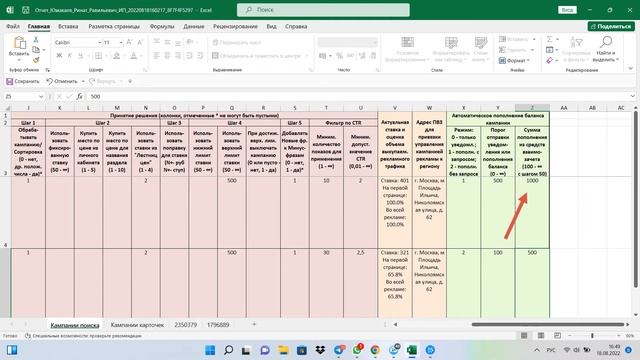Screen dimensions: 640x360
Task: Click the Cut scissors icon
Action: (x=36, y=40)
